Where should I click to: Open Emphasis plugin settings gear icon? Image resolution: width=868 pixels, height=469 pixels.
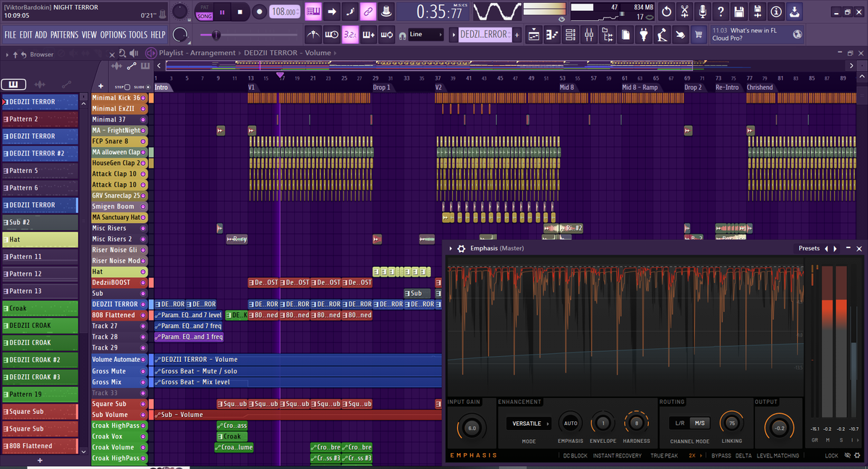click(x=461, y=248)
